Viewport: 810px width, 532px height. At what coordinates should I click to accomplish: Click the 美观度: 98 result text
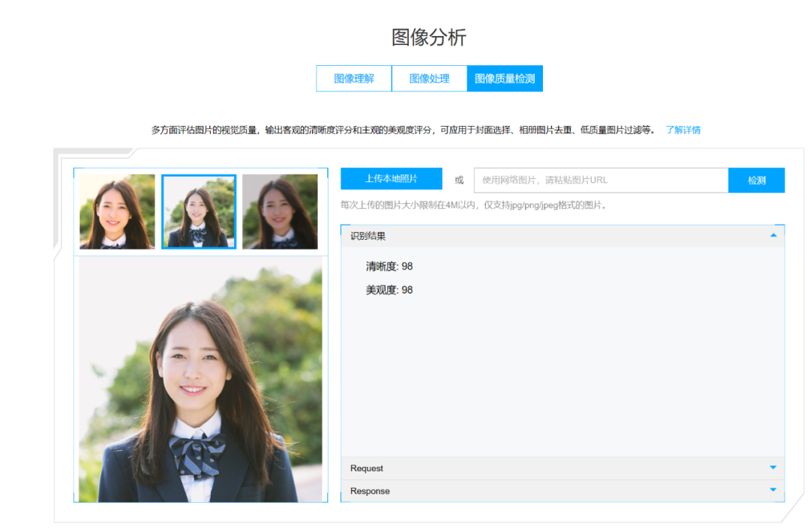[389, 290]
